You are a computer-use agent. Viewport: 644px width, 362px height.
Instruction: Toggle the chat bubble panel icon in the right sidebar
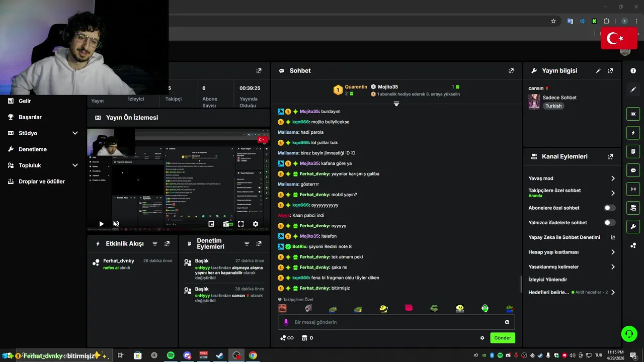coord(633,170)
